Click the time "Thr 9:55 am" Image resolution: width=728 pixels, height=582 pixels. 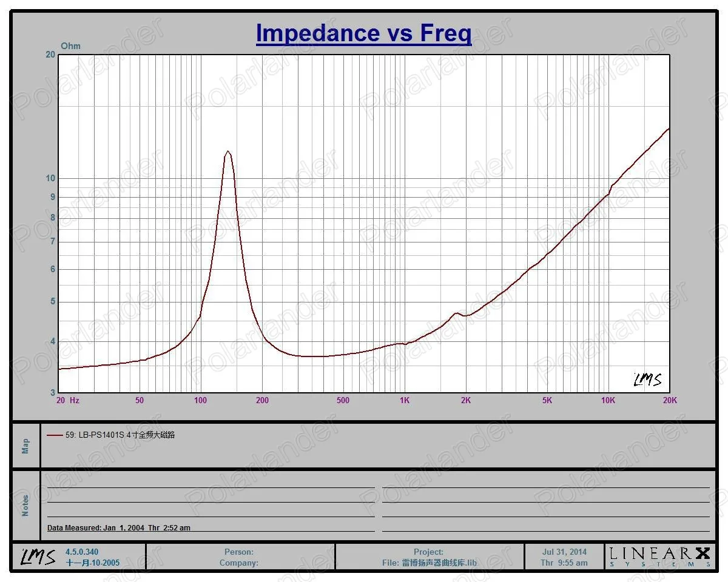[564, 563]
